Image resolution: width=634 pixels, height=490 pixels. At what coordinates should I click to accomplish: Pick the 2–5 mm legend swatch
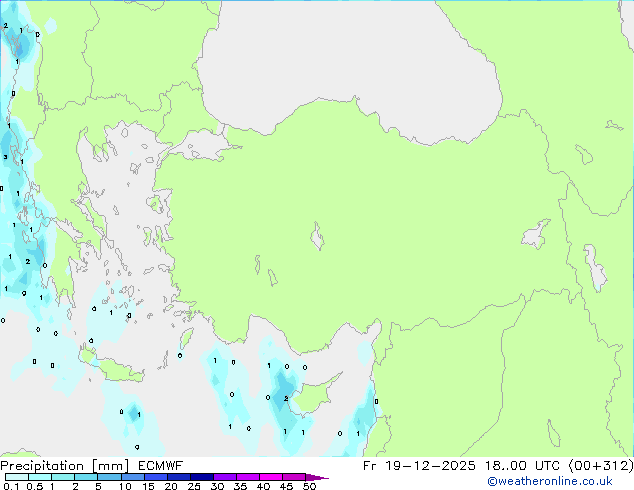(86, 477)
